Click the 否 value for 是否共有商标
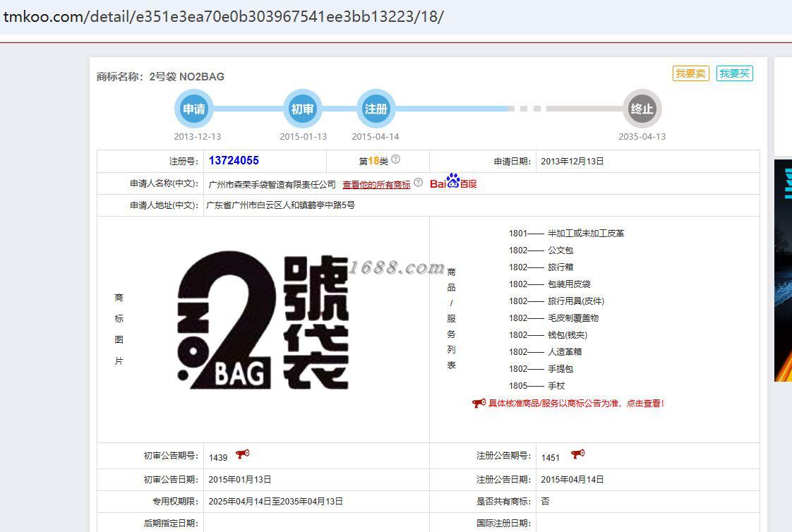Image resolution: width=792 pixels, height=532 pixels. coord(545,501)
